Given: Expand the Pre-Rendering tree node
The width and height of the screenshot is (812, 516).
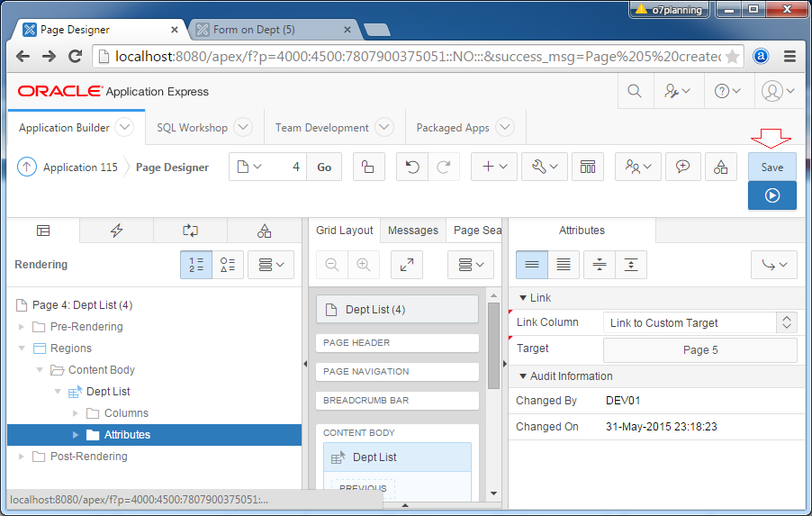Looking at the screenshot, I should (22, 326).
